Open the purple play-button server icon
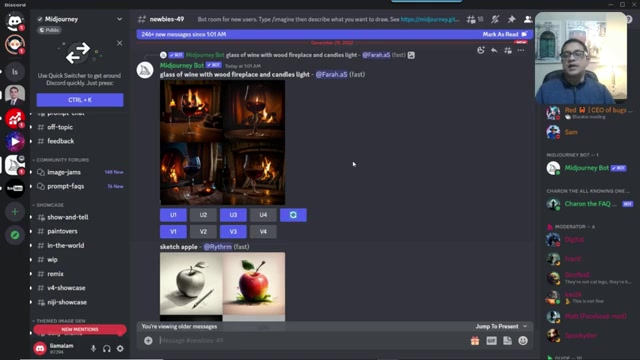This screenshot has height=360, width=640. (15, 142)
